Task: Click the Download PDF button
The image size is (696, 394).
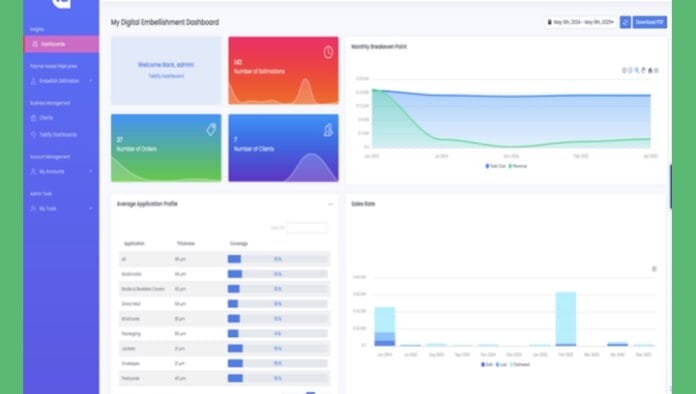Action: (x=649, y=22)
